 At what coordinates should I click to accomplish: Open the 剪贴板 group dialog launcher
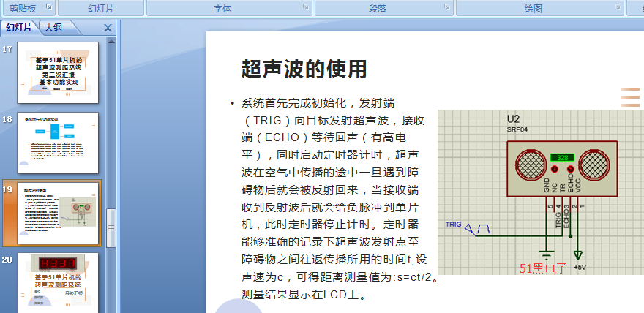49,7
